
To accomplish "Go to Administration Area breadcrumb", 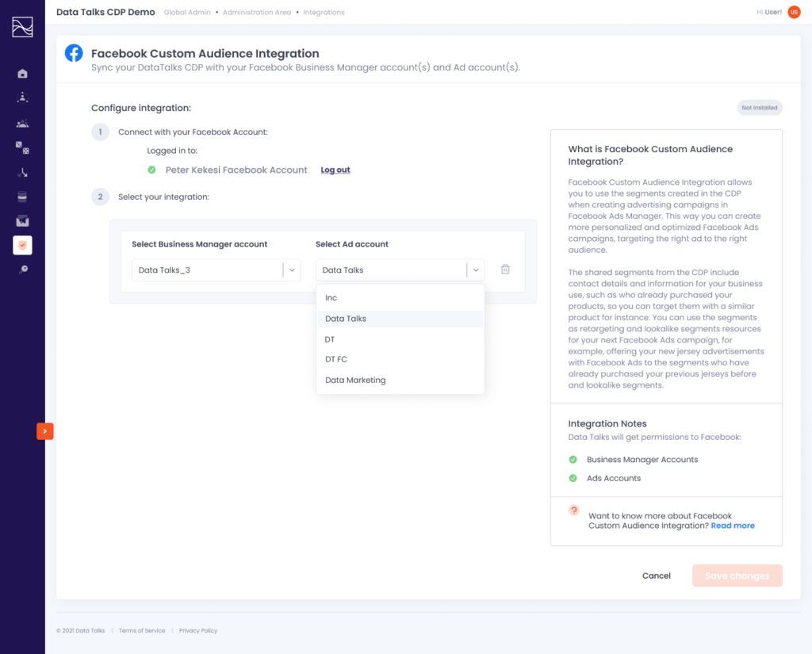I will click(x=257, y=13).
